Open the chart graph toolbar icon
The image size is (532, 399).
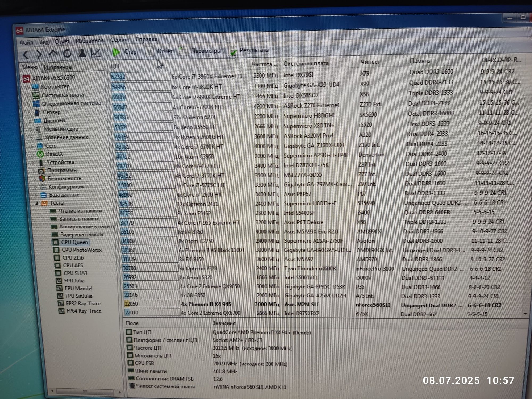[x=96, y=53]
